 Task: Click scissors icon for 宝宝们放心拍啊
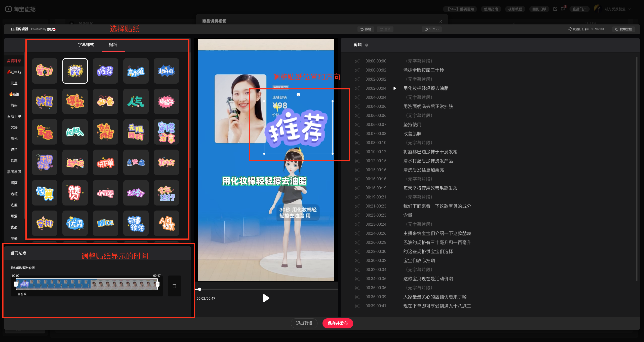point(357,261)
